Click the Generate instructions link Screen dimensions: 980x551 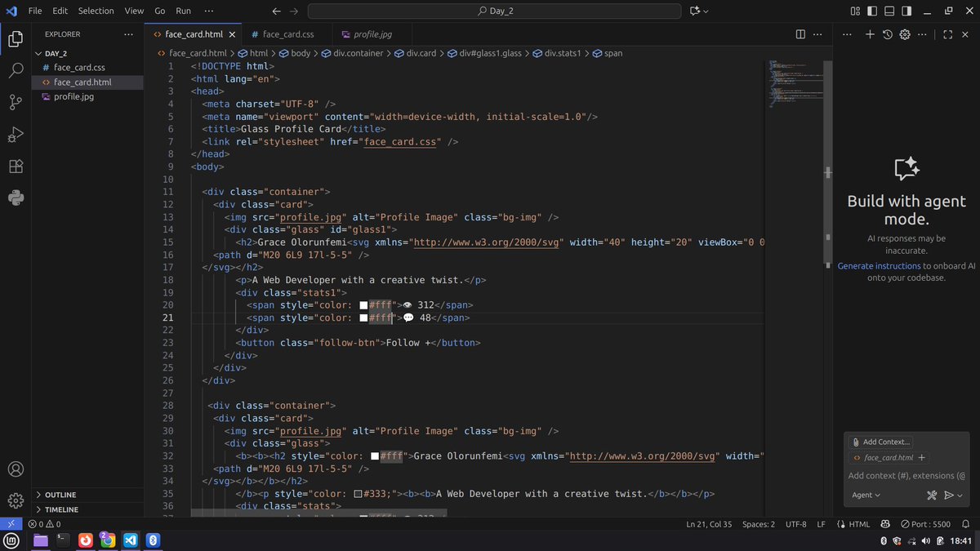coord(879,266)
